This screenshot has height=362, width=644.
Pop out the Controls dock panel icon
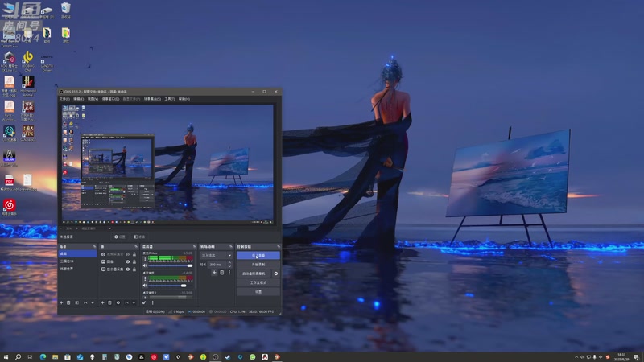pyautogui.click(x=279, y=247)
